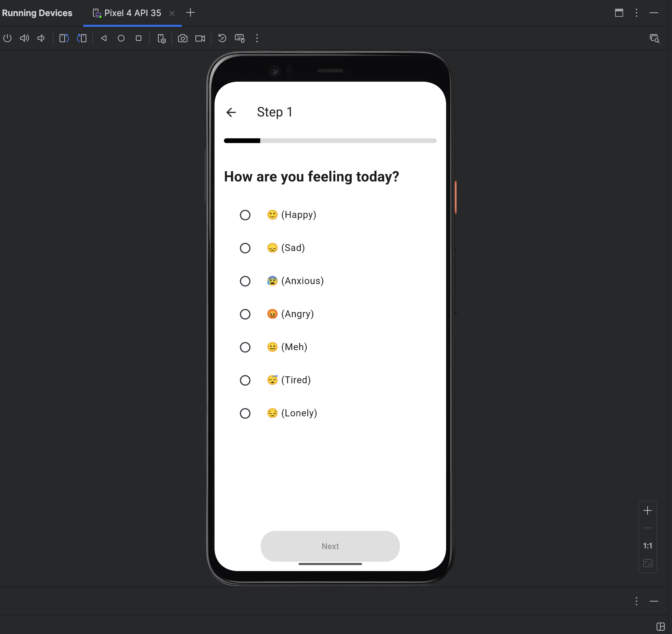Tap the emulator Home circle button
Image resolution: width=672 pixels, height=634 pixels.
click(121, 38)
